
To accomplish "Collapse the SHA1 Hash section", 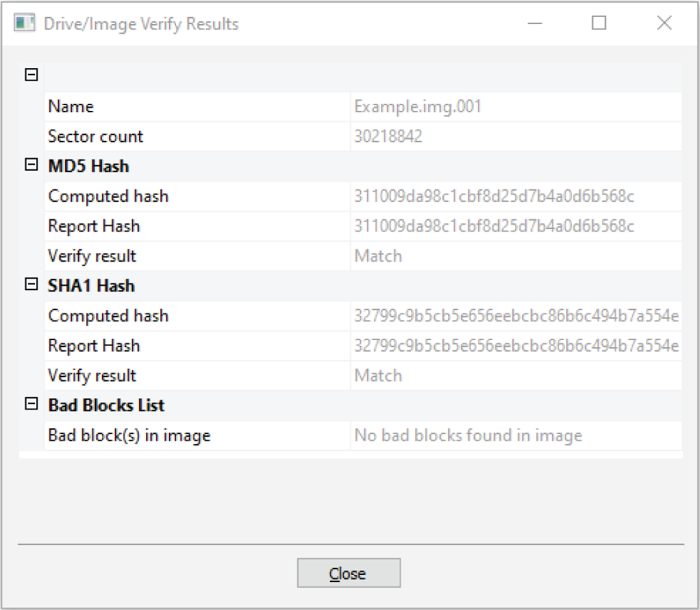I will coord(31,284).
